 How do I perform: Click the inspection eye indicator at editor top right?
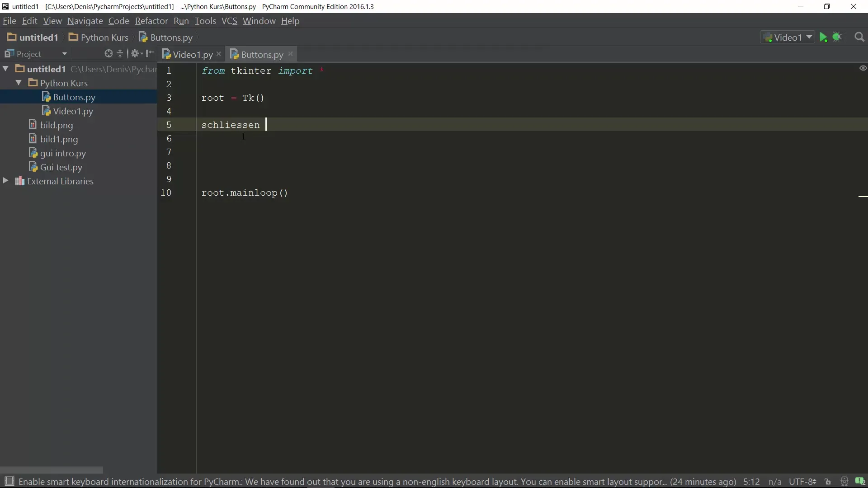click(x=863, y=68)
